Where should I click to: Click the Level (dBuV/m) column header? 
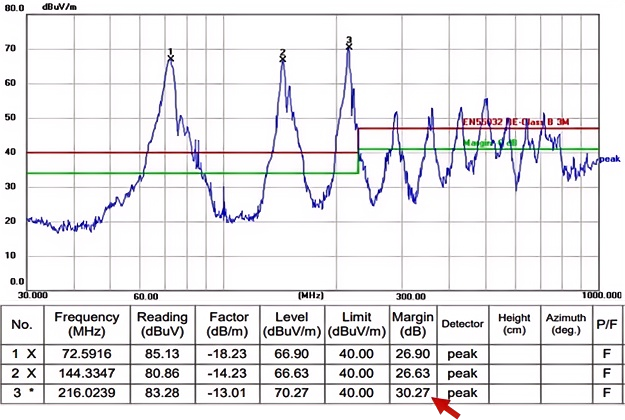[x=290, y=323]
